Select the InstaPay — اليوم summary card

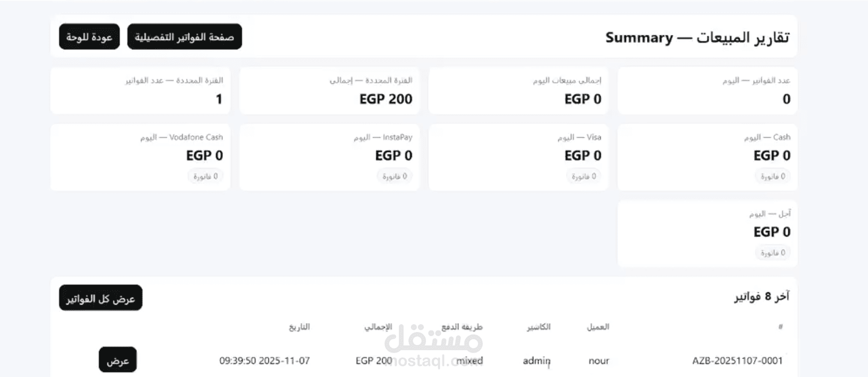click(x=329, y=156)
